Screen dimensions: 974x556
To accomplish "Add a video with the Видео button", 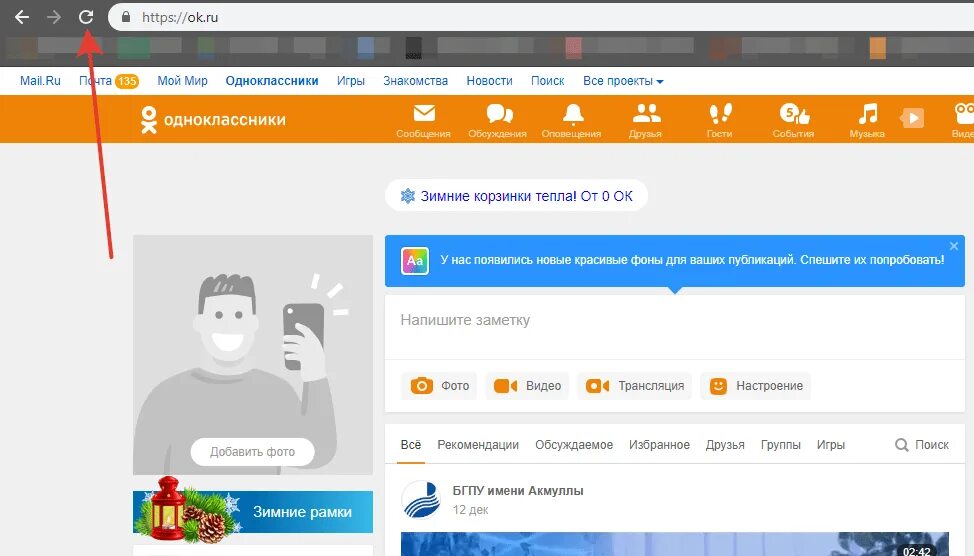I will pos(527,386).
